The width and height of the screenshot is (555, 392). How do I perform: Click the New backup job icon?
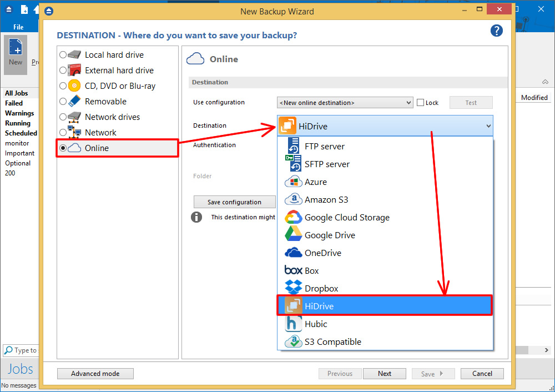click(x=16, y=51)
